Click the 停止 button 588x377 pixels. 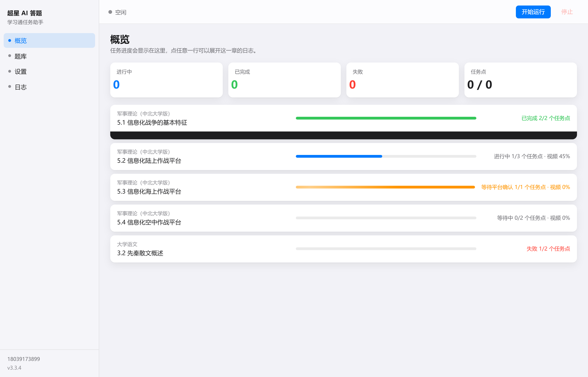pos(567,12)
